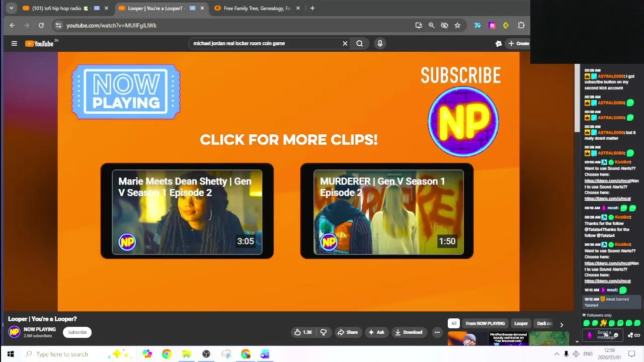
Task: Click the Download button
Action: click(409, 332)
